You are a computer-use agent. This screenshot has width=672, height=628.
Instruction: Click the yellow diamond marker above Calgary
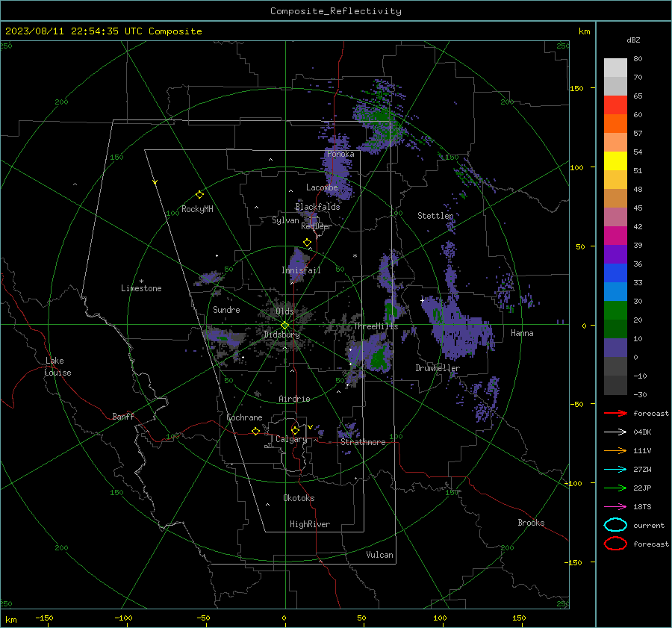295,430
